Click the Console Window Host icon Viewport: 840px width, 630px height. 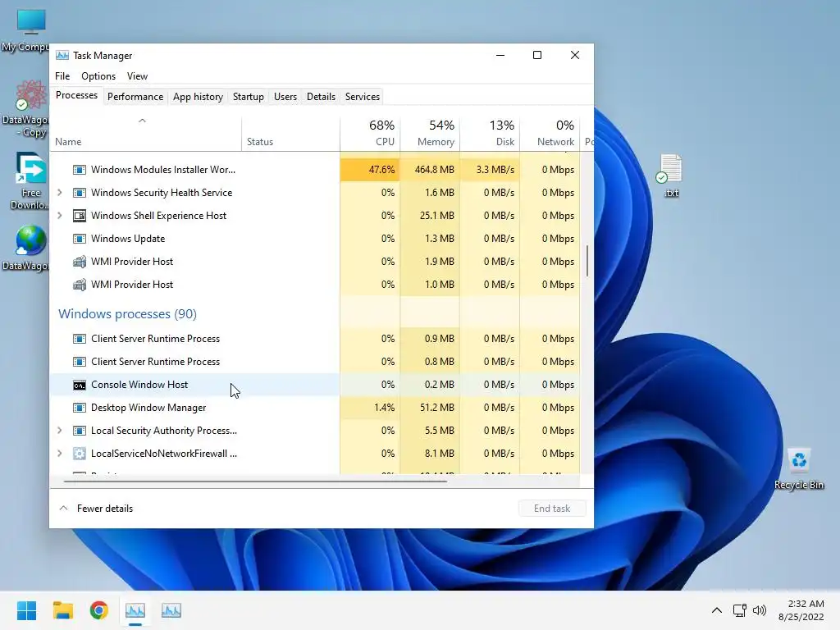pos(80,386)
